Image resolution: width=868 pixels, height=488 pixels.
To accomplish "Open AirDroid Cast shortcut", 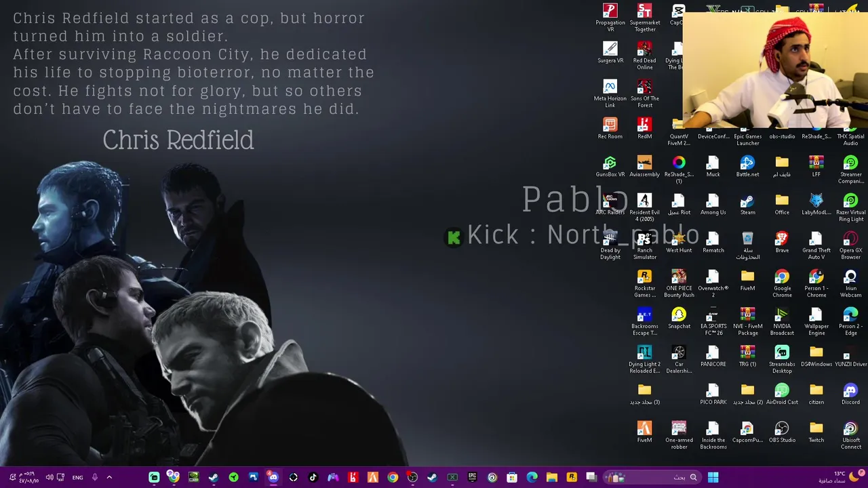I will (x=782, y=394).
